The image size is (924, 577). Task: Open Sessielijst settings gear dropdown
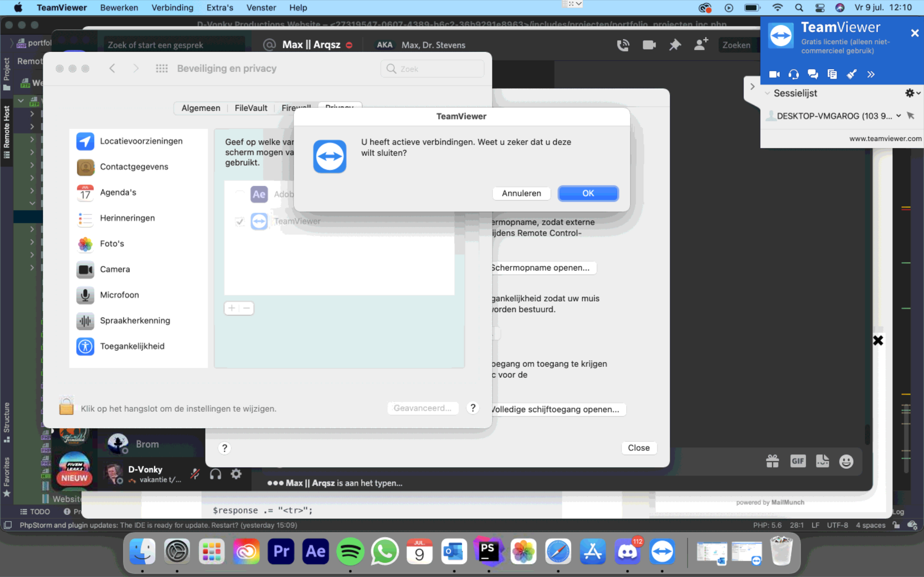912,93
